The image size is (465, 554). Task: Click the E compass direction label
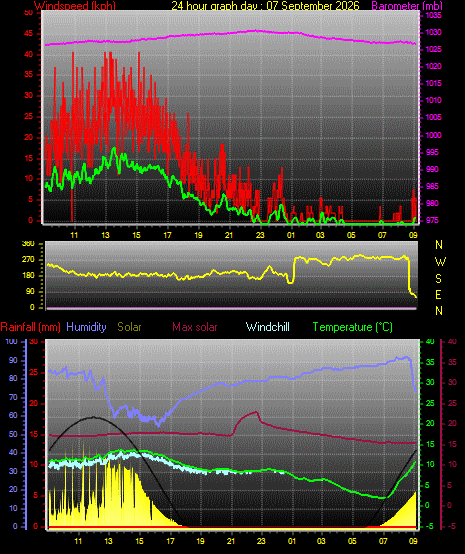[438, 295]
